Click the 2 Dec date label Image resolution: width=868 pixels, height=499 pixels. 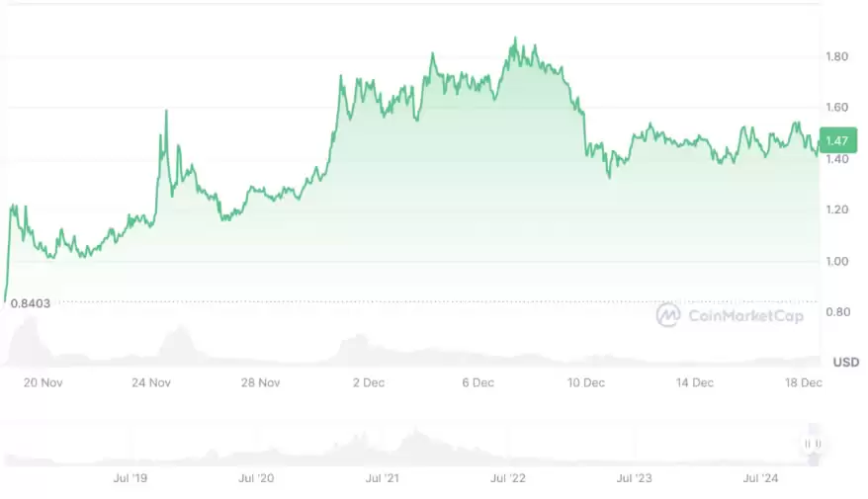pyautogui.click(x=372, y=382)
